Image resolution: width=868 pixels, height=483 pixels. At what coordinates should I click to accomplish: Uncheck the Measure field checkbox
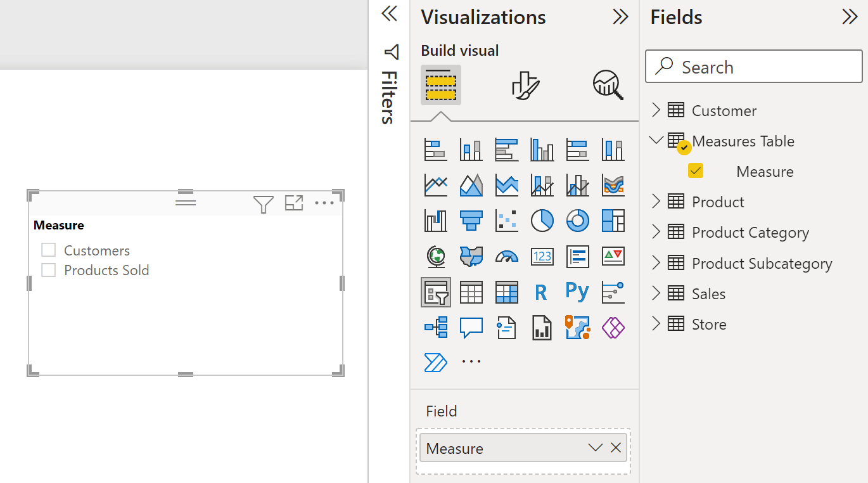tap(696, 171)
